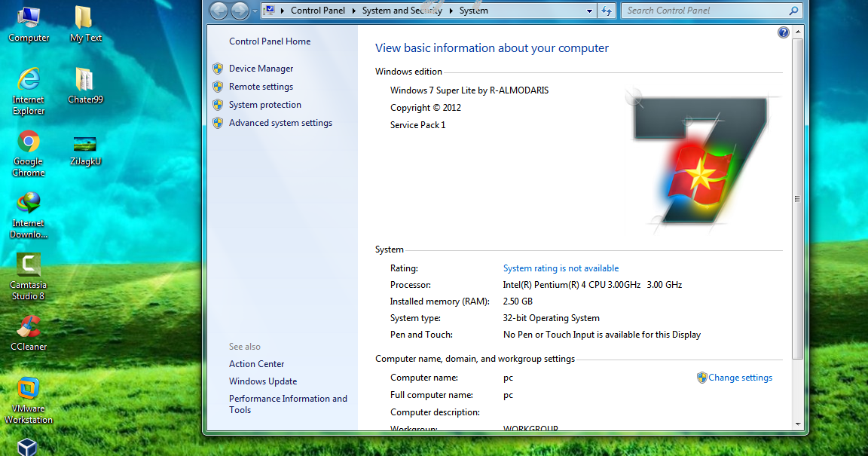Click the Control Panel icon in the address bar
The image size is (868, 456).
(270, 10)
